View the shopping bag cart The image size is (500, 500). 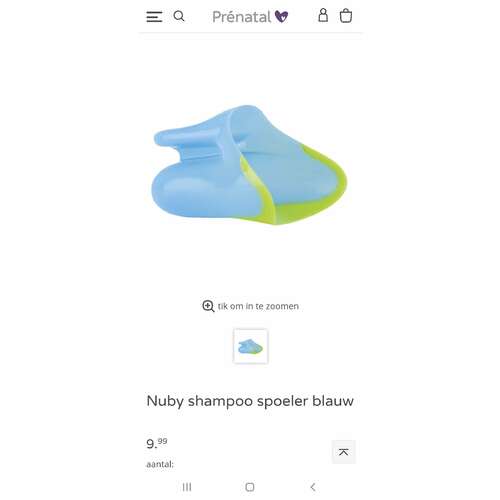(346, 16)
